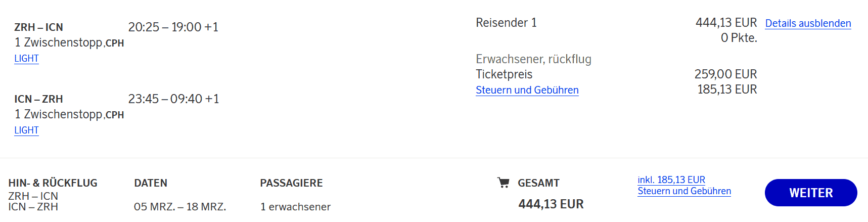
Task: Click the 0 Pkte. points value
Action: pyautogui.click(x=739, y=38)
